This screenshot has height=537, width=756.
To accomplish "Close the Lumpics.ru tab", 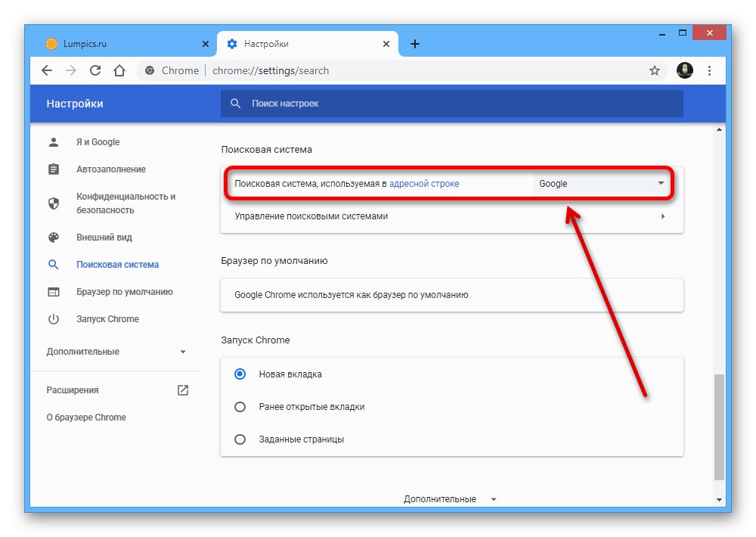I will (x=206, y=44).
